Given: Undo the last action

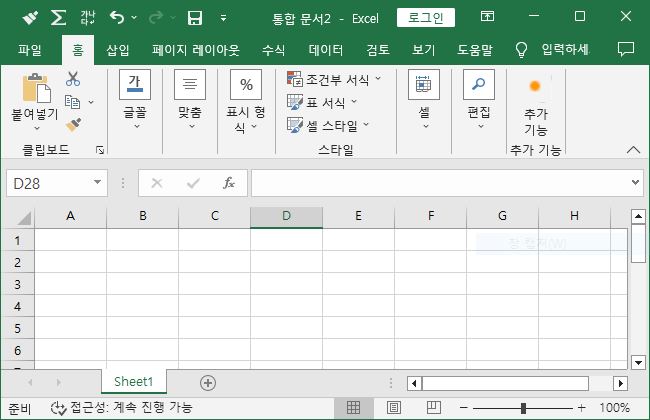Looking at the screenshot, I should (117, 17).
